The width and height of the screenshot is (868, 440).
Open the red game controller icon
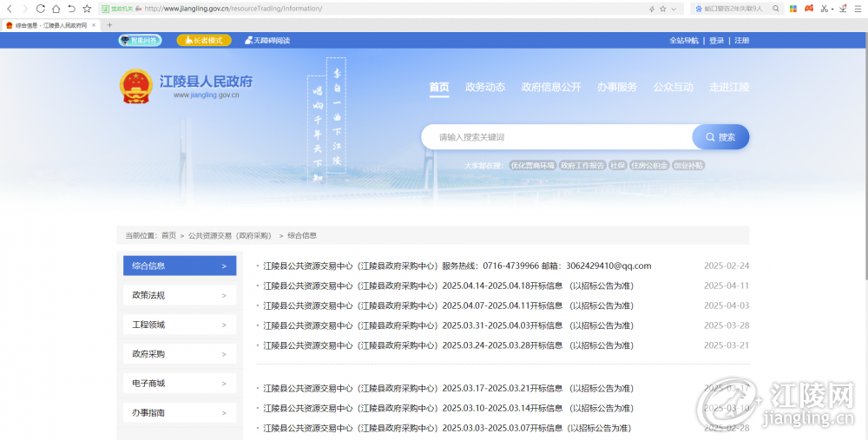coord(809,9)
